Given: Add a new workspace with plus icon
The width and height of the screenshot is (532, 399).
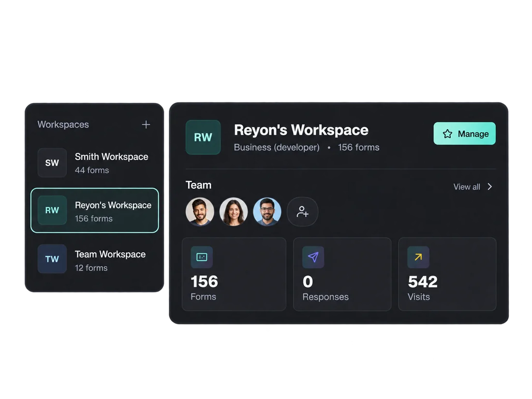Looking at the screenshot, I should click(146, 124).
